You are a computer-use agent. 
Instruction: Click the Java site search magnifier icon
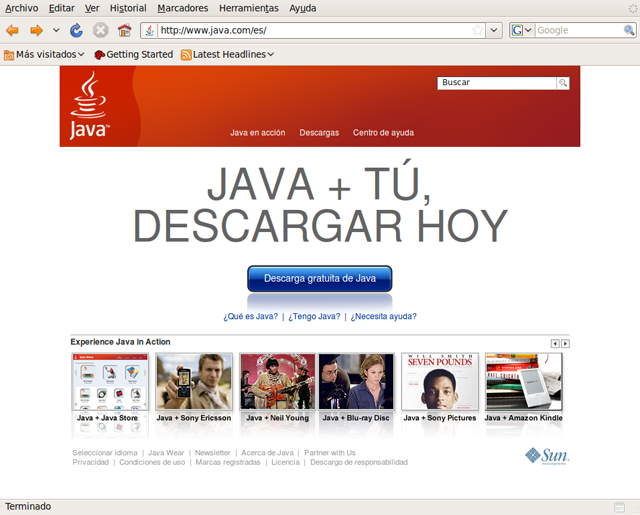[x=563, y=83]
